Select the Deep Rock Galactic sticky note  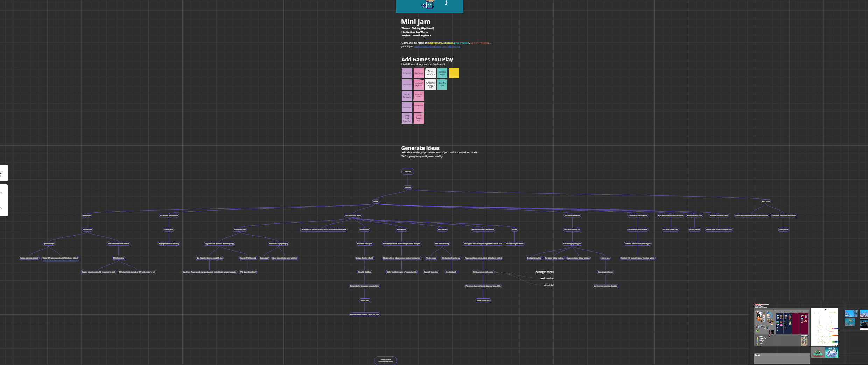407,118
